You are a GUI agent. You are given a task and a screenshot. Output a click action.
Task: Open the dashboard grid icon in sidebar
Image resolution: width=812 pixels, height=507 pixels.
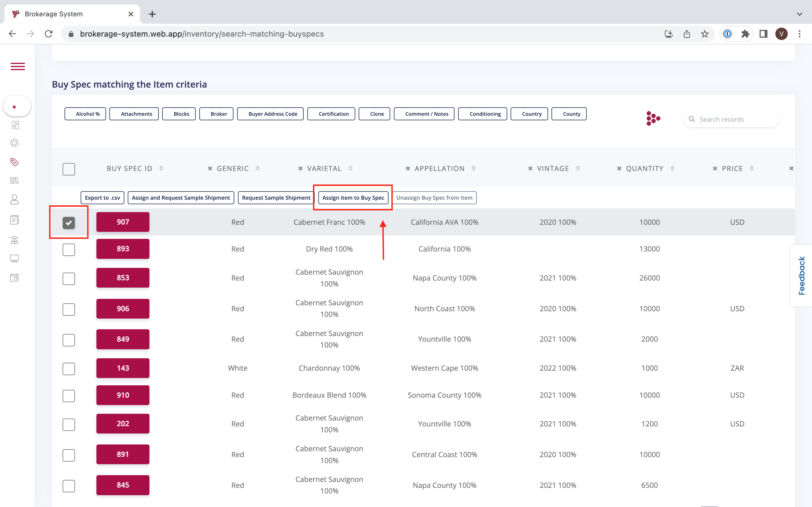pos(15,125)
